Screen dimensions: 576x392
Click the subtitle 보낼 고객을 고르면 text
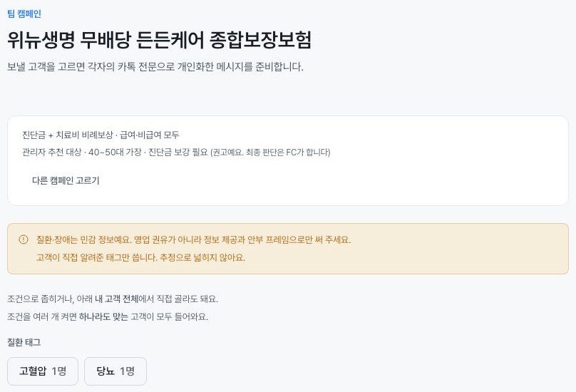tap(155, 67)
